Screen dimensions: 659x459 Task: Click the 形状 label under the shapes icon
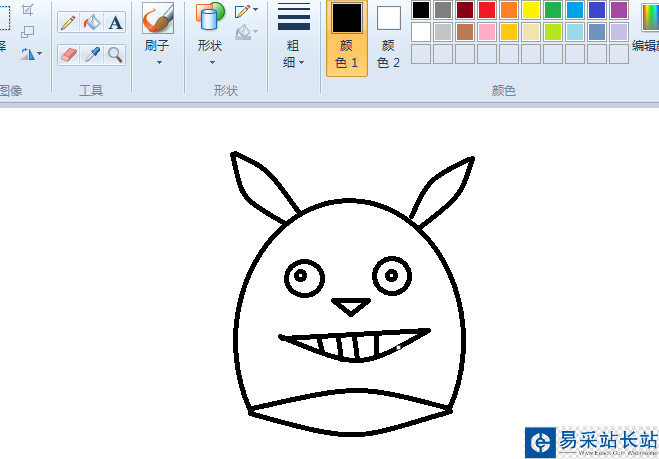pyautogui.click(x=210, y=45)
